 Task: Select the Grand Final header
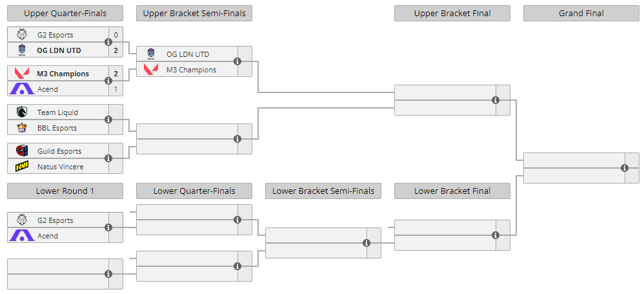tap(581, 13)
